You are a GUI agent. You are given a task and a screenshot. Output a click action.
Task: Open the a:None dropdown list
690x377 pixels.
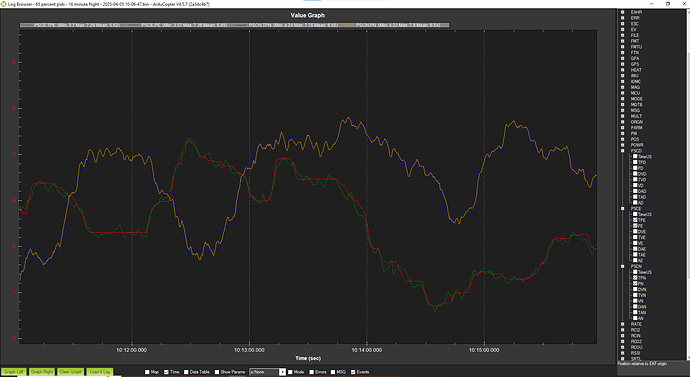(x=268, y=372)
